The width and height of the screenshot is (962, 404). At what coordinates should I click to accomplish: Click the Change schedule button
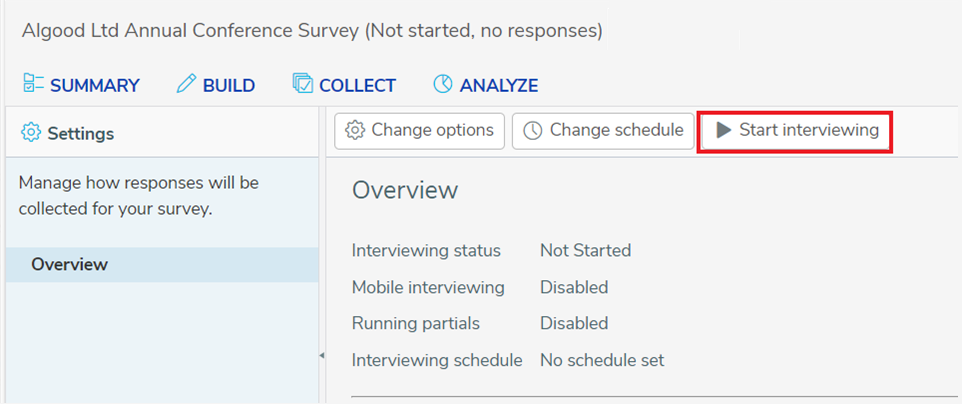click(603, 131)
